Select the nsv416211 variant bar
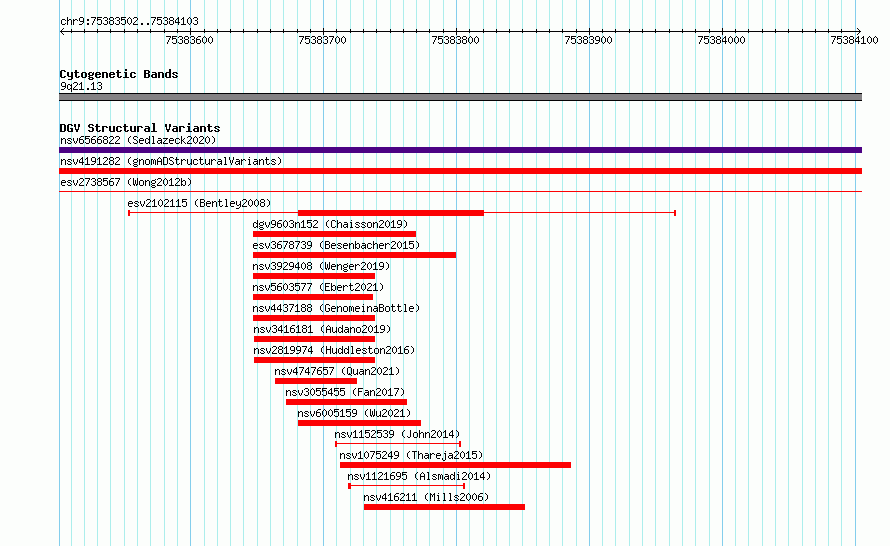 (444, 507)
